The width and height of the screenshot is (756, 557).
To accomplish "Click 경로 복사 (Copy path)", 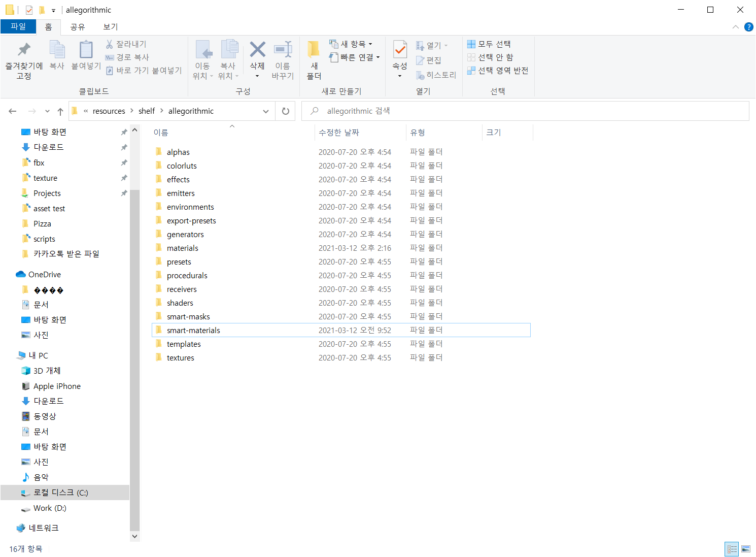I will tap(127, 57).
